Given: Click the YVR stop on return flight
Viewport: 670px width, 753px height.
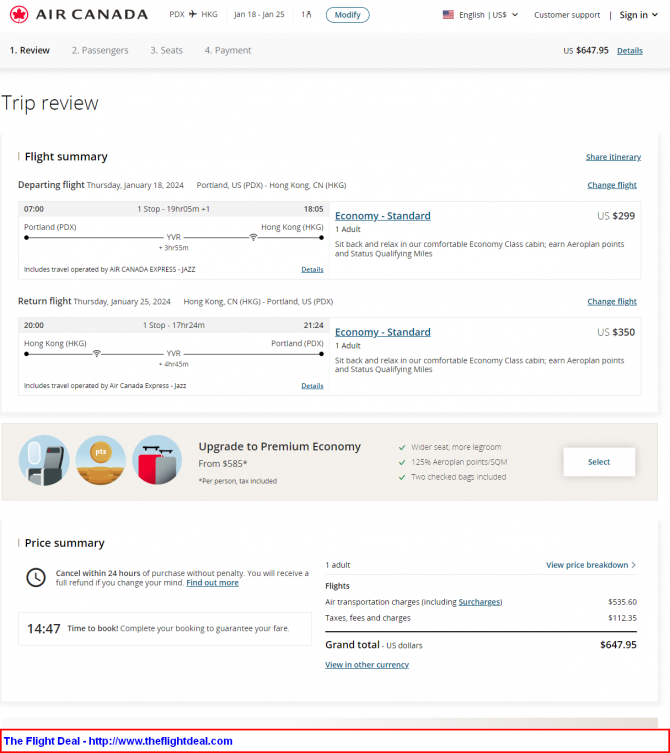Looking at the screenshot, I should (173, 353).
